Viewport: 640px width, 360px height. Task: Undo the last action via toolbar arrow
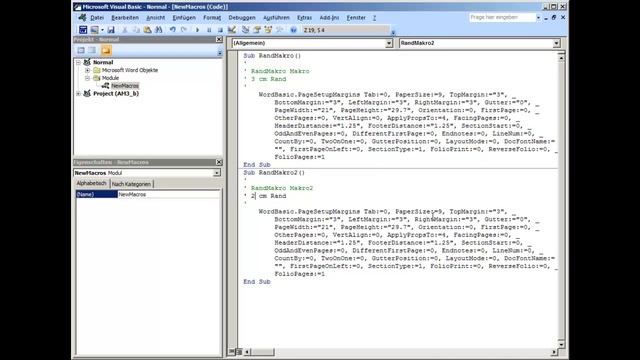[x=173, y=30]
